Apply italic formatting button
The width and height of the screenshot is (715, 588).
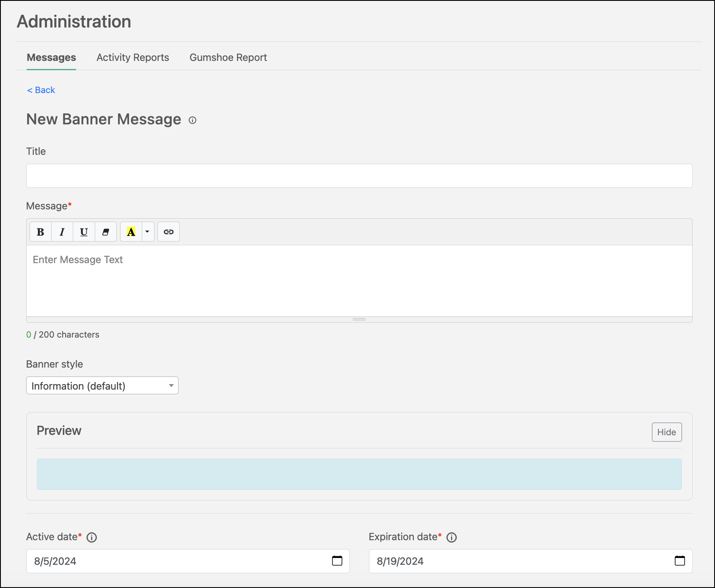click(62, 232)
